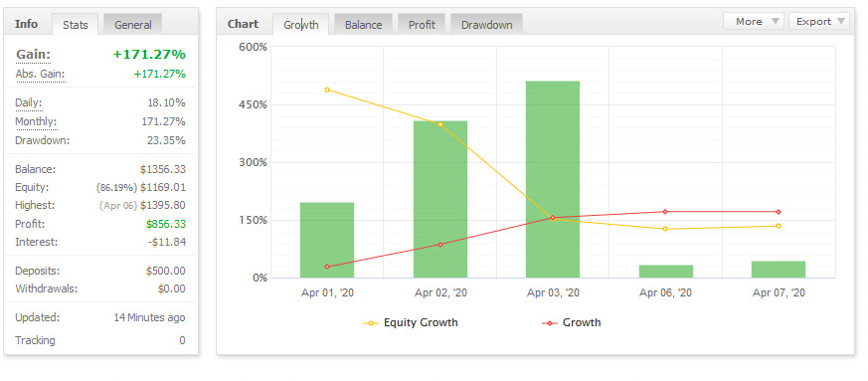868x381 pixels.
Task: Click the Monthly return label
Action: coord(36,121)
